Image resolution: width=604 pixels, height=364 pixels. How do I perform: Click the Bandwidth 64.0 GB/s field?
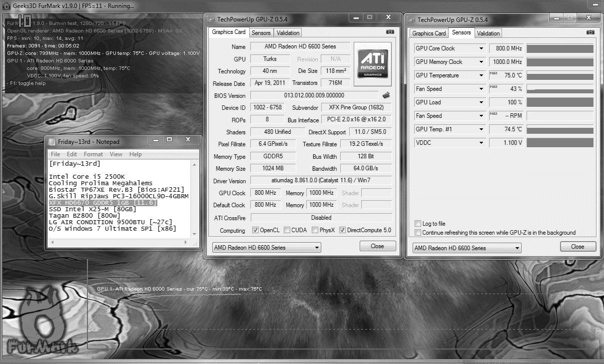366,169
